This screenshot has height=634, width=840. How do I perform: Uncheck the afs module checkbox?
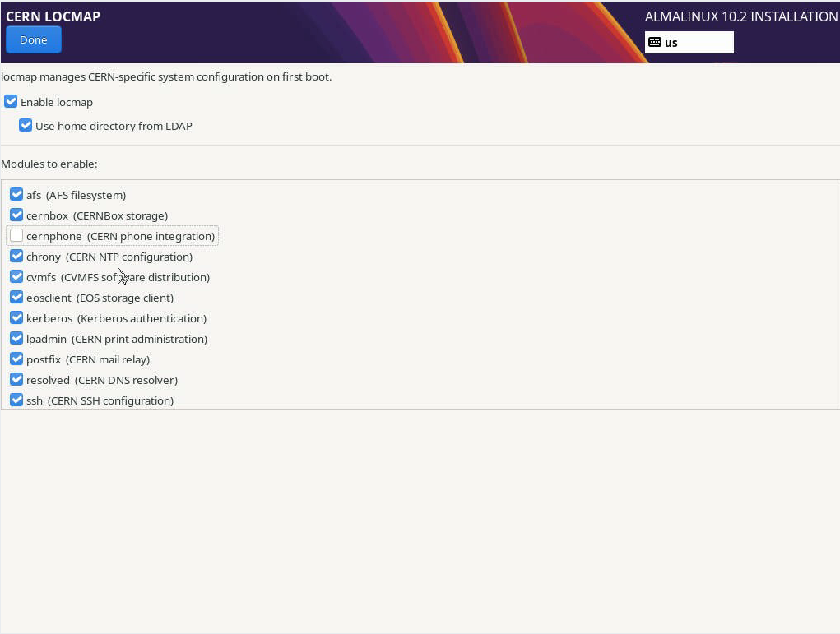point(16,194)
